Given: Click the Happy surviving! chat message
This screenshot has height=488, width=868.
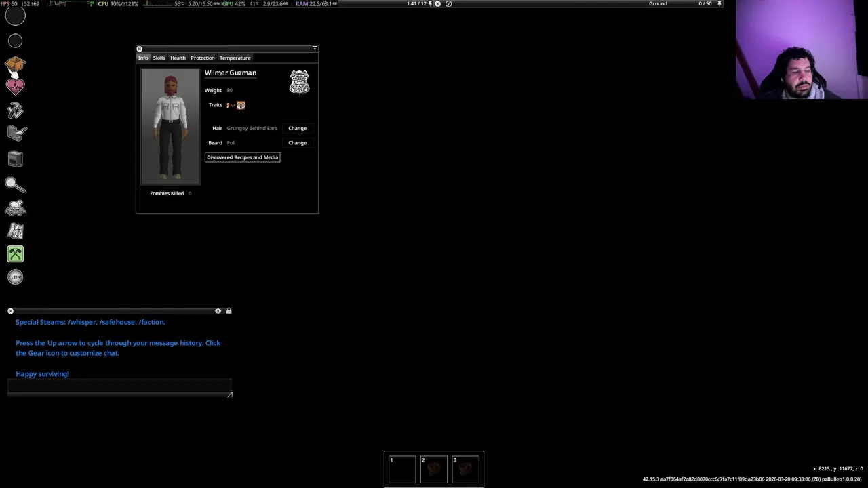Looking at the screenshot, I should pos(42,374).
